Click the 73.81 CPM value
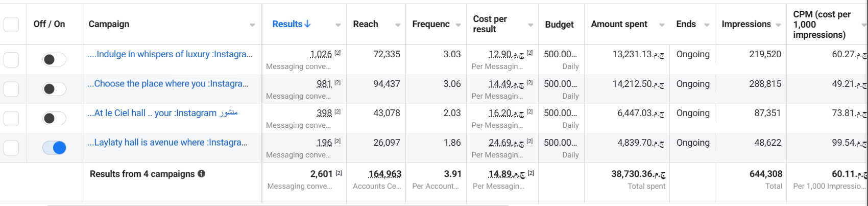The width and height of the screenshot is (868, 206). [x=849, y=113]
